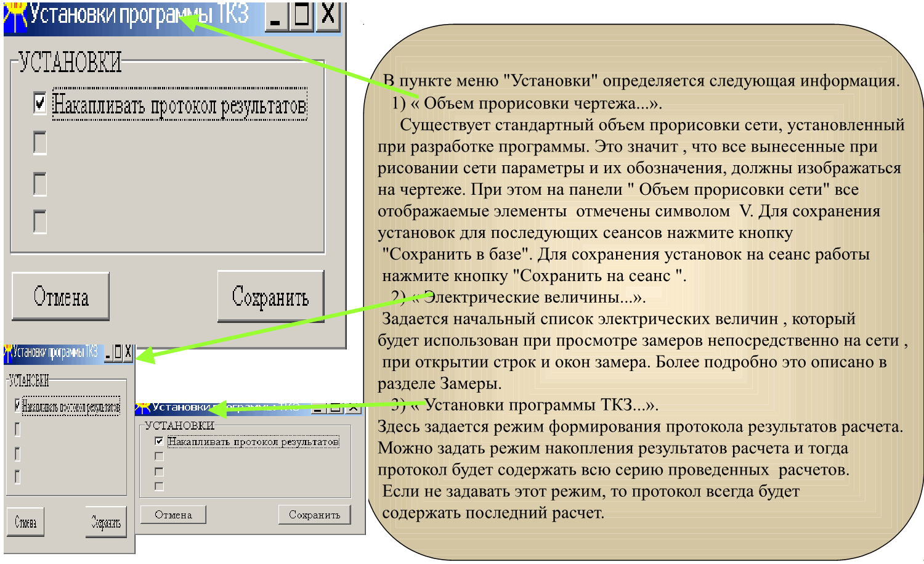The image size is (924, 564).
Task: Click the largest dialog's 'Установки программы ТКЗ' title text
Action: click(139, 15)
